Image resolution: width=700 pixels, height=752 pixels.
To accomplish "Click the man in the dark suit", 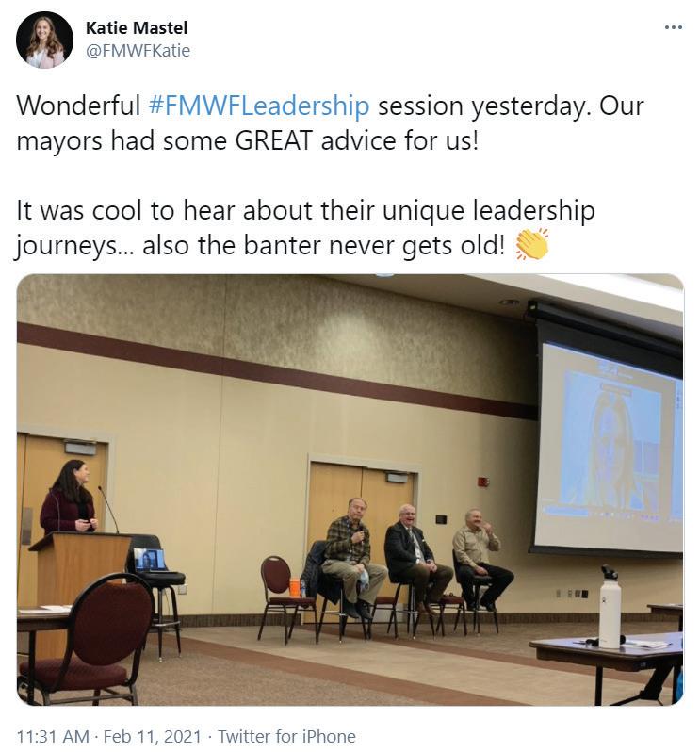I will 415,556.
